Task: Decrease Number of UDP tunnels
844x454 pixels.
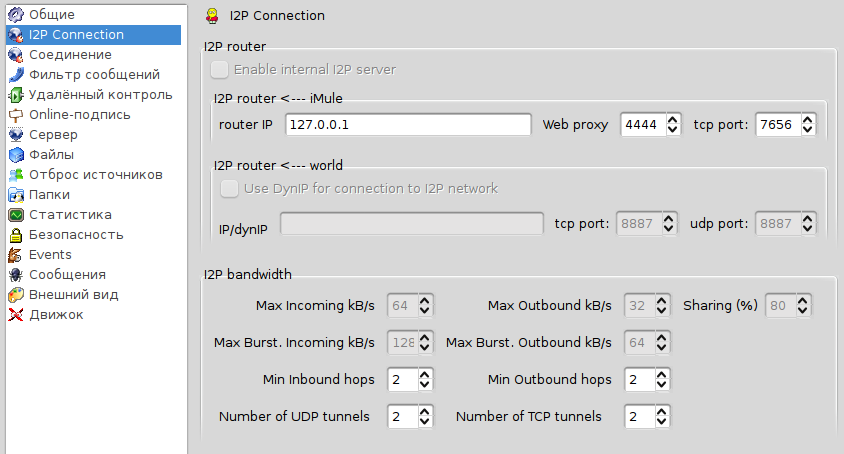Action: coord(424,422)
